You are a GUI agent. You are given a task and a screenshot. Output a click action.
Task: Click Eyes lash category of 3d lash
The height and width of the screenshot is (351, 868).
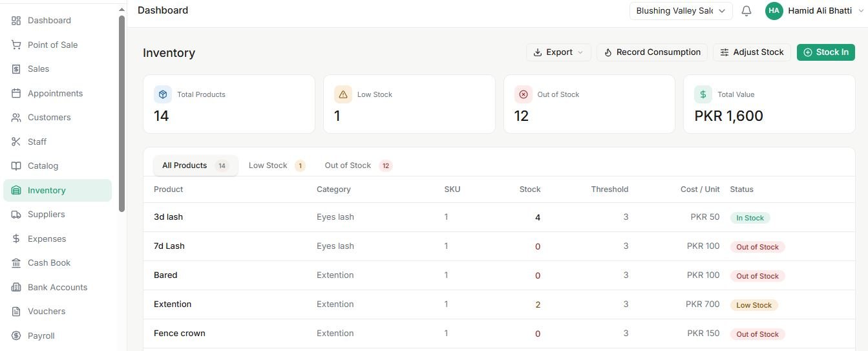335,217
